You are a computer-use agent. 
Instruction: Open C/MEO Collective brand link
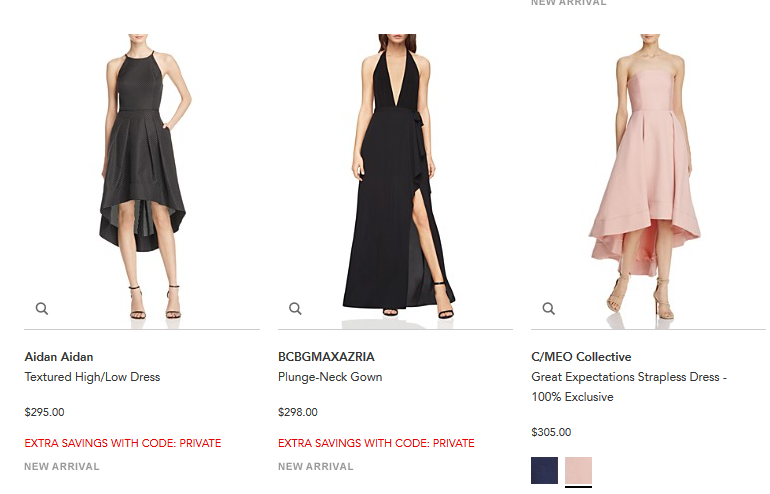581,357
